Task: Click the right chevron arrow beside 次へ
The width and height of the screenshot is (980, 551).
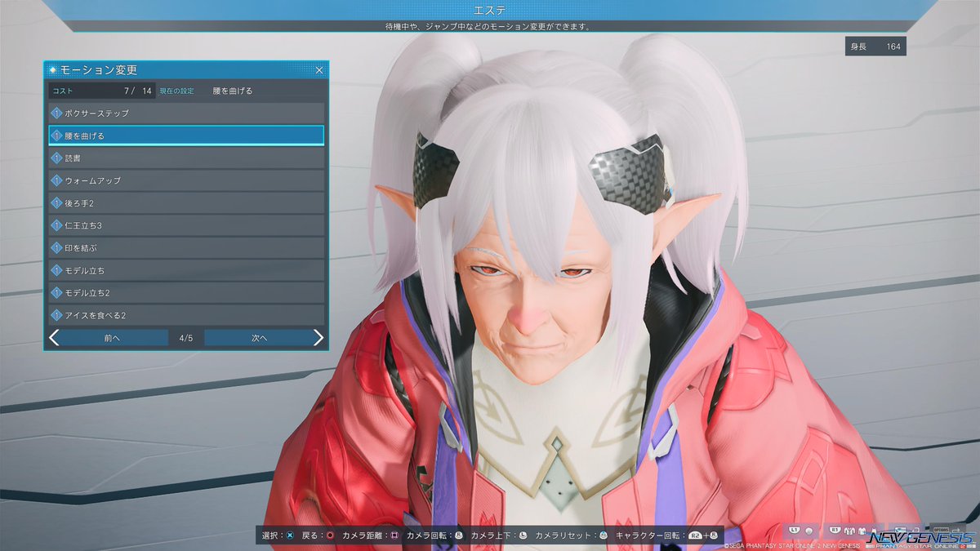Action: (x=318, y=337)
